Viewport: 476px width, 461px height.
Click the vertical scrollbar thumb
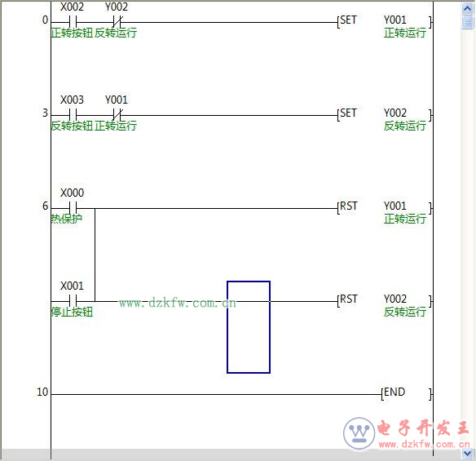468,22
